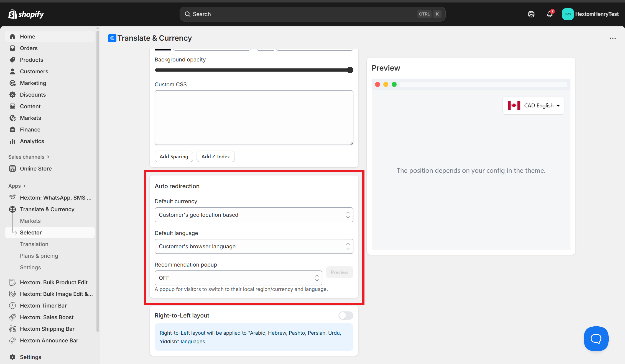The height and width of the screenshot is (364, 625).
Task: Click the three-dot more actions icon
Action: [x=613, y=38]
